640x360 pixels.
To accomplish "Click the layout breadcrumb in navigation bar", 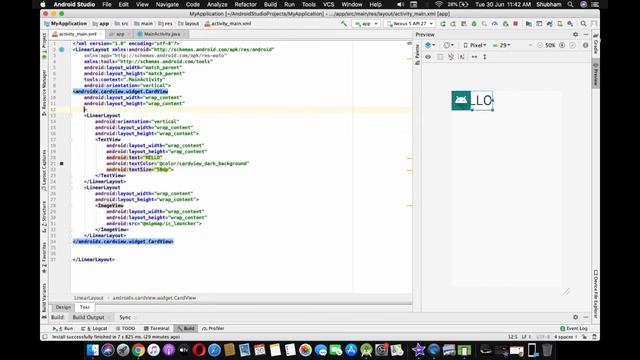I will 188,24.
